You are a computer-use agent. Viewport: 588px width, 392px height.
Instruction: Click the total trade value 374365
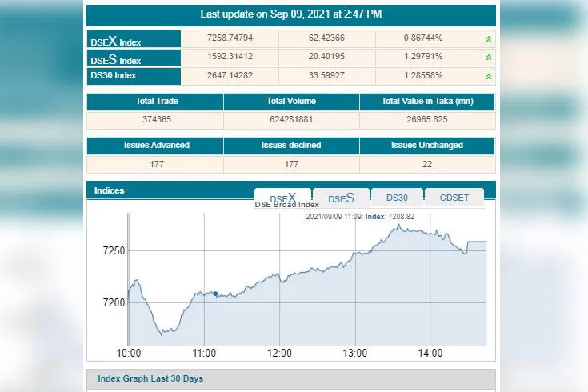157,120
